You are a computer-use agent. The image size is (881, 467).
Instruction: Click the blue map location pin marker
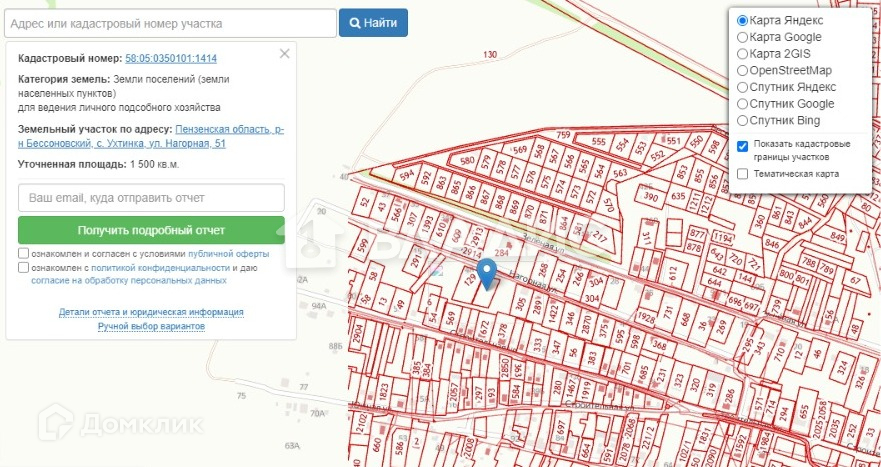point(487,274)
